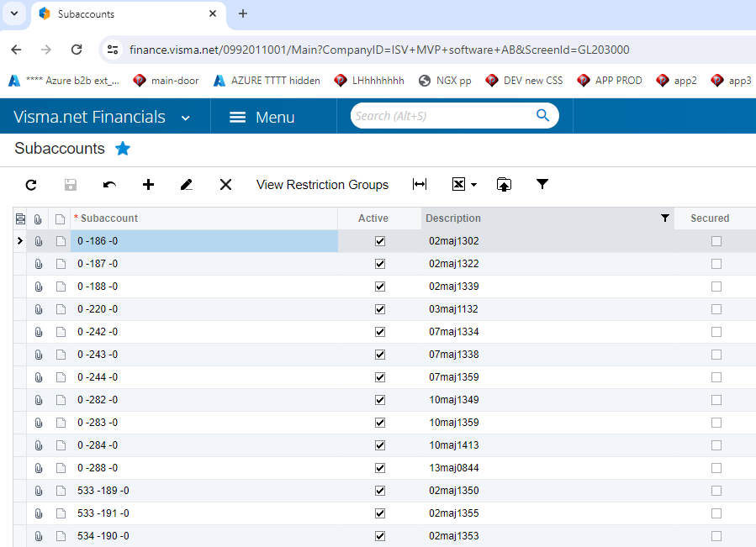
Task: Click the Search (Alt+S) field
Action: click(443, 116)
